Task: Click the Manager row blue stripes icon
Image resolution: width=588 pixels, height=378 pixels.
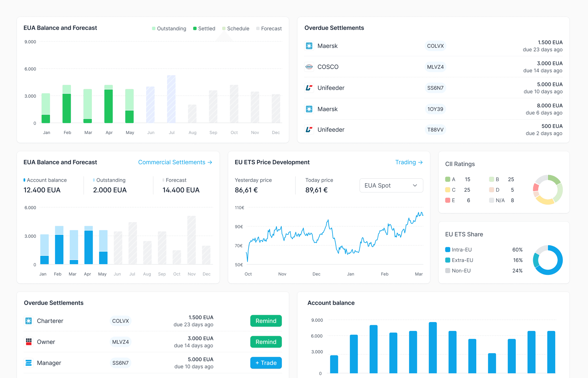Action: point(28,363)
